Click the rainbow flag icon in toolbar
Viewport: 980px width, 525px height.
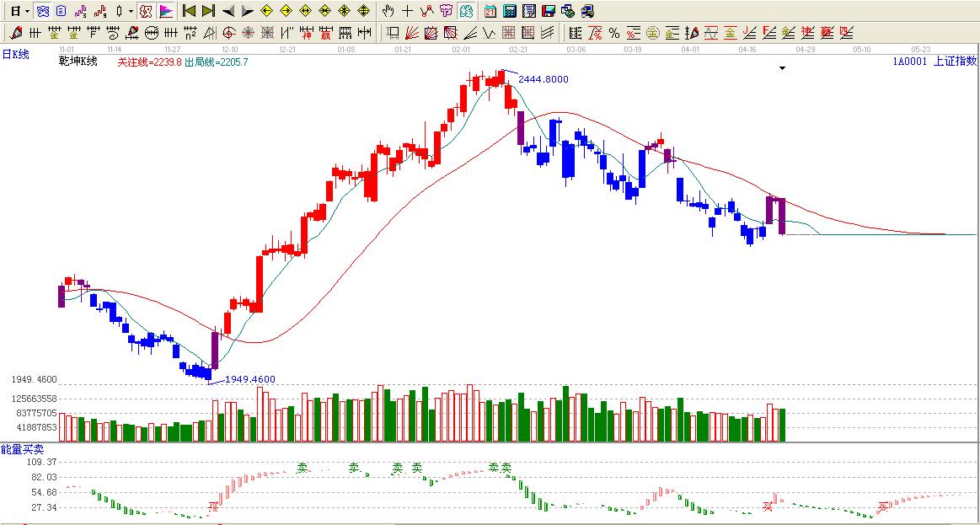click(x=166, y=11)
